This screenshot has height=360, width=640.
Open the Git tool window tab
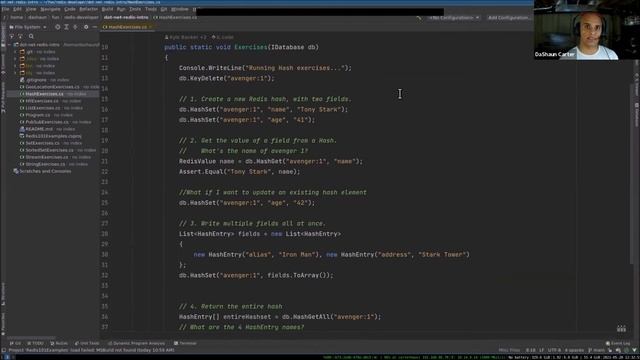coord(16,343)
